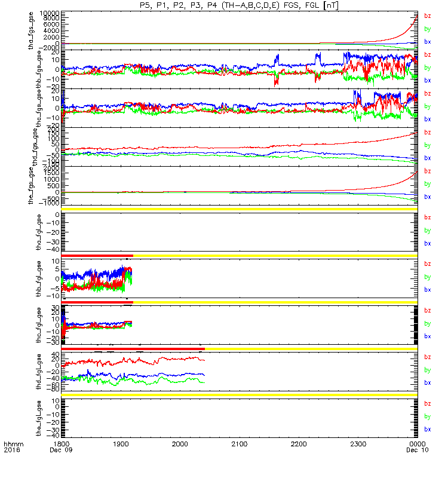Image resolution: width=448 pixels, height=478 pixels.
Task: Click the '2200' time axis tick label
Action: 299,444
